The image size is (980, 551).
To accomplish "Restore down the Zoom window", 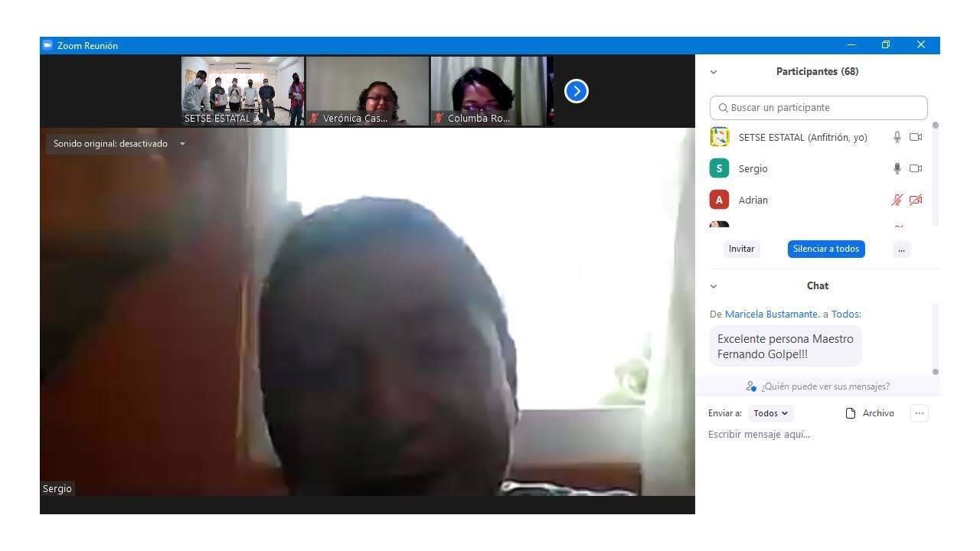I will 886,45.
